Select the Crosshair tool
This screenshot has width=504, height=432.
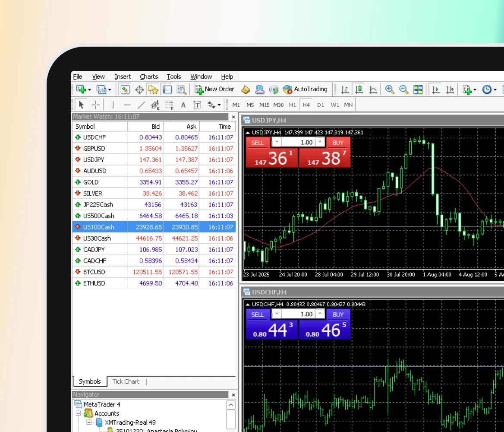(96, 105)
